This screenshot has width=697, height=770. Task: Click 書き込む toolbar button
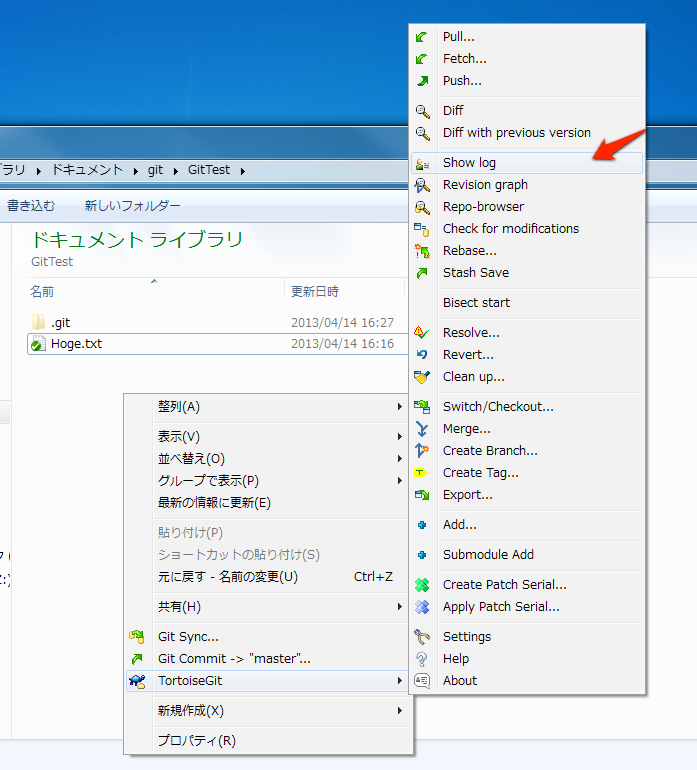[x=31, y=206]
